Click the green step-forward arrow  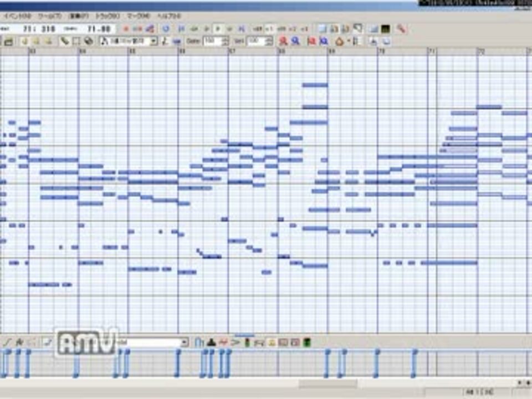(x=229, y=29)
